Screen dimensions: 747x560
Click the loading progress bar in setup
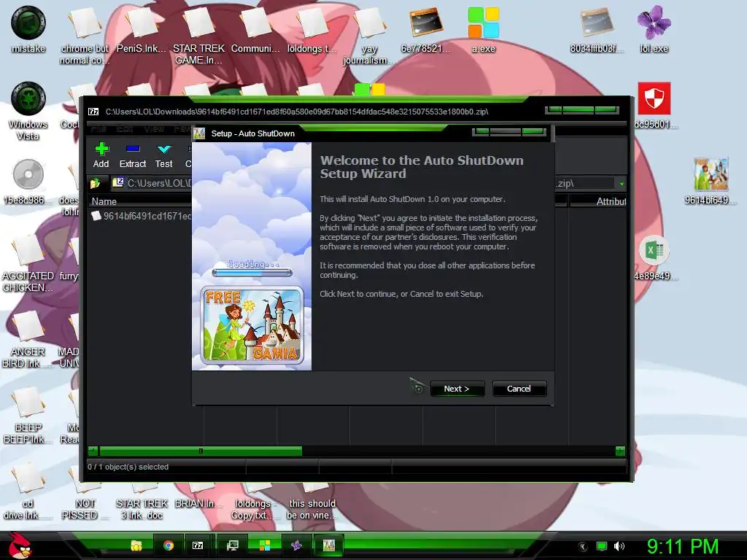tap(252, 273)
